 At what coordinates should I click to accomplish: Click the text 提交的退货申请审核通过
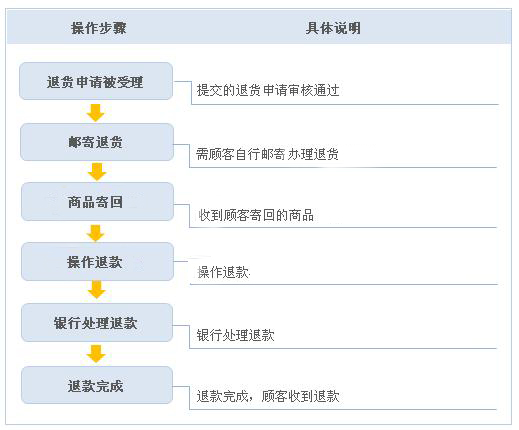tap(268, 90)
